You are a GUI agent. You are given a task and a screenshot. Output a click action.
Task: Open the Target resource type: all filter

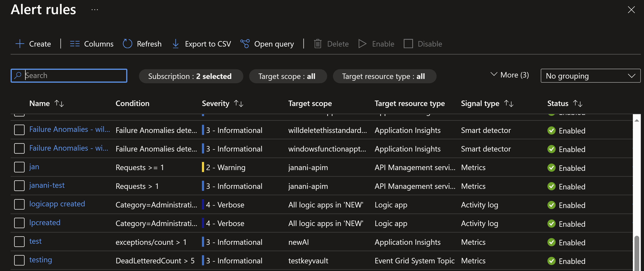click(x=384, y=76)
